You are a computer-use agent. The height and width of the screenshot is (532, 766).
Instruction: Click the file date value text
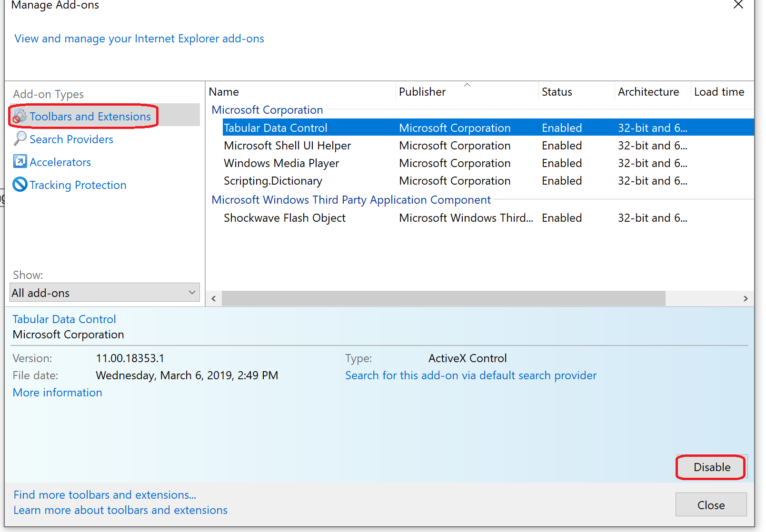coord(187,375)
